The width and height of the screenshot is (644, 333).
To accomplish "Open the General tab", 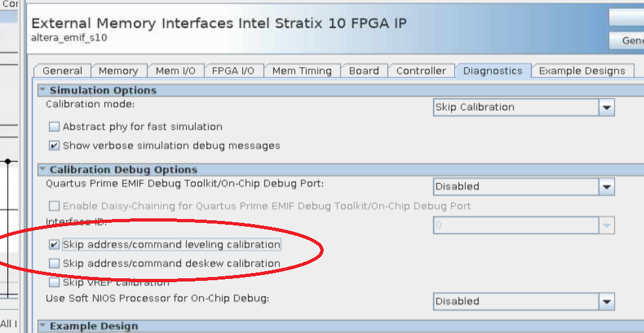I will click(62, 71).
